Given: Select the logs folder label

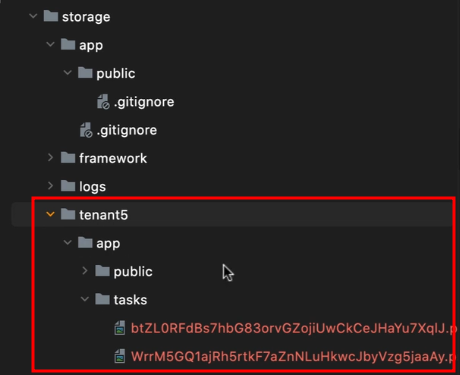Looking at the screenshot, I should 92,187.
